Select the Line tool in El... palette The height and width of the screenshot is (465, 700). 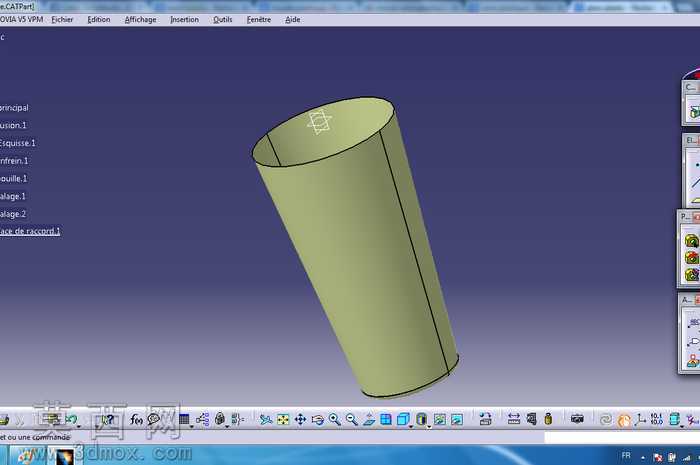click(x=696, y=182)
